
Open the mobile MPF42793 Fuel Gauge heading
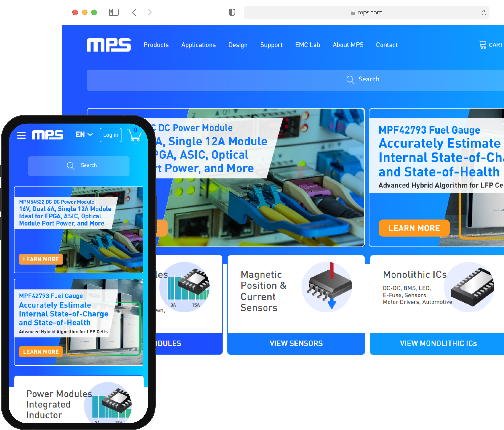(x=51, y=296)
